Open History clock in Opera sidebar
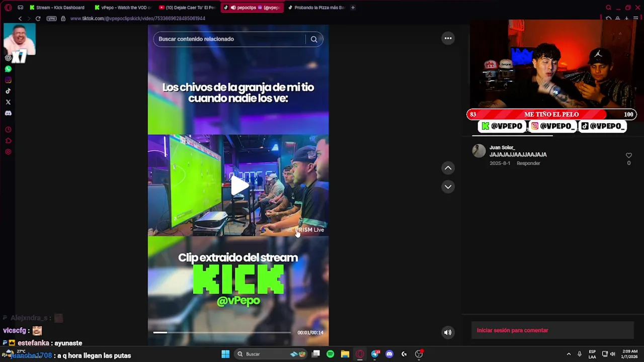Image resolution: width=644 pixels, height=362 pixels. pos(8,130)
